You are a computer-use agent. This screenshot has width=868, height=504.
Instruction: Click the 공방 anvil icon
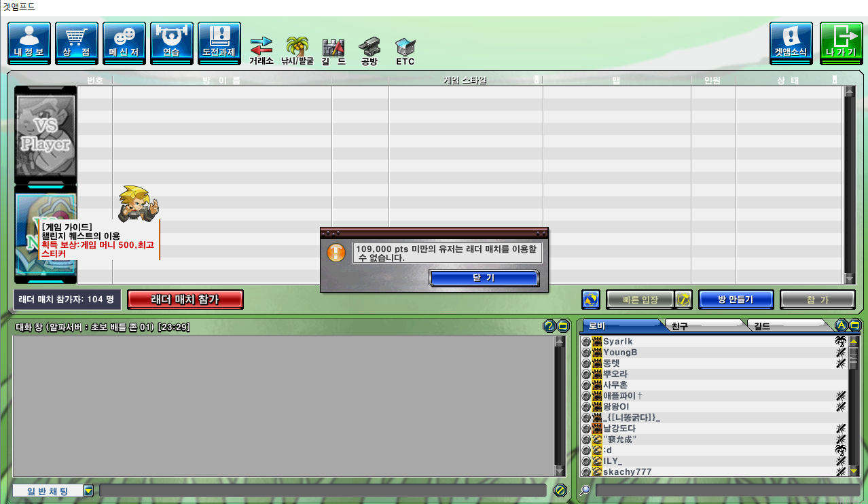pyautogui.click(x=369, y=50)
